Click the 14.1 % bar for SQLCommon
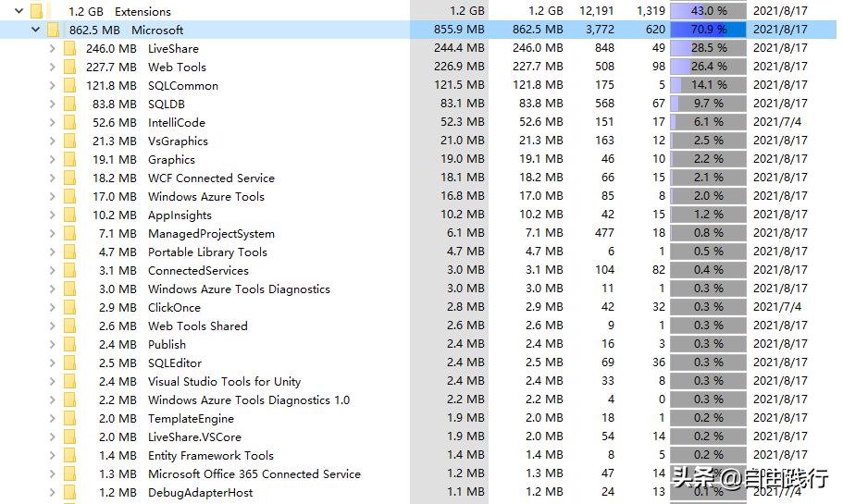 click(708, 85)
